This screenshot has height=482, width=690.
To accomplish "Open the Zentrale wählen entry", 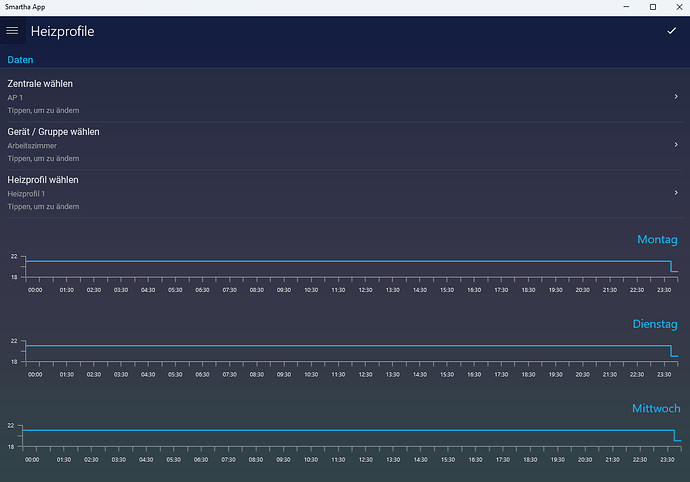I will click(300, 96).
